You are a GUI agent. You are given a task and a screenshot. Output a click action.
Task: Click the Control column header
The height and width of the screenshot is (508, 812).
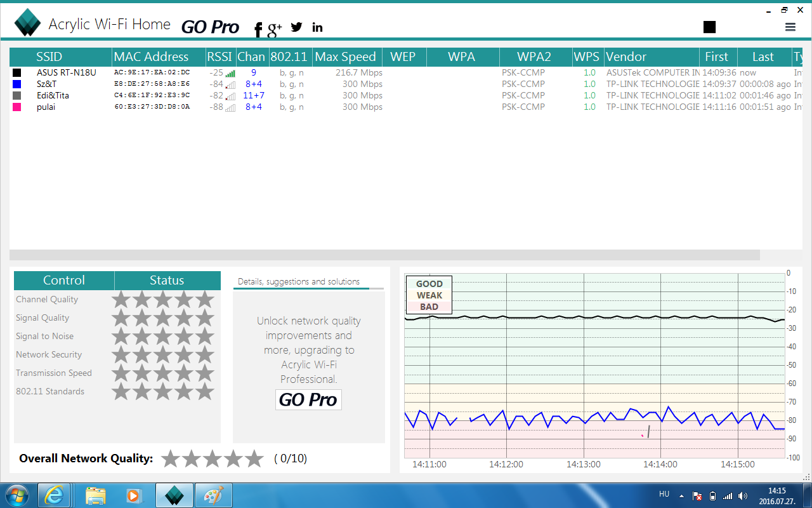64,281
